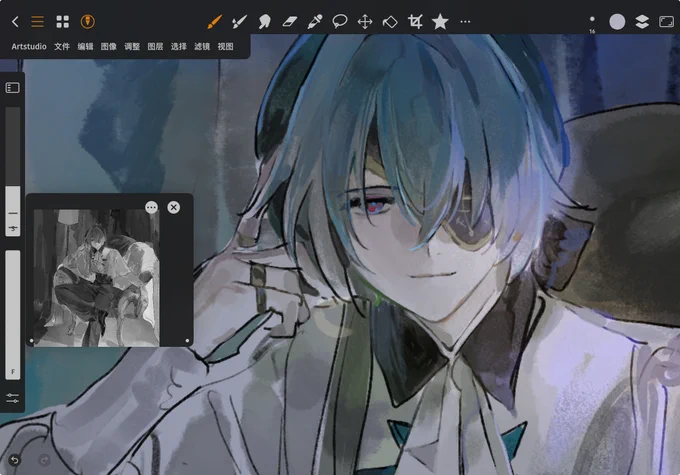
Task: Select the Lasso selection tool
Action: pyautogui.click(x=340, y=21)
